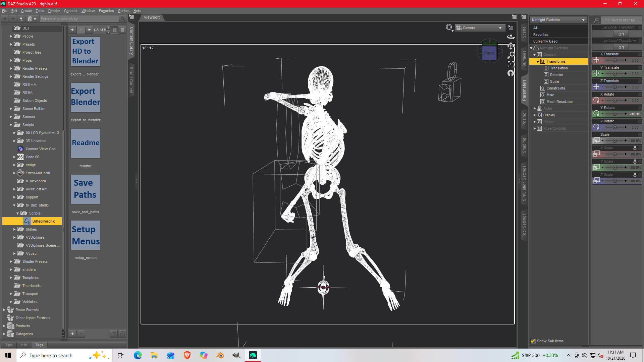Screen dimensions: 644x362
Task: Open the Parameters pane options menu icon
Action: click(524, 16)
